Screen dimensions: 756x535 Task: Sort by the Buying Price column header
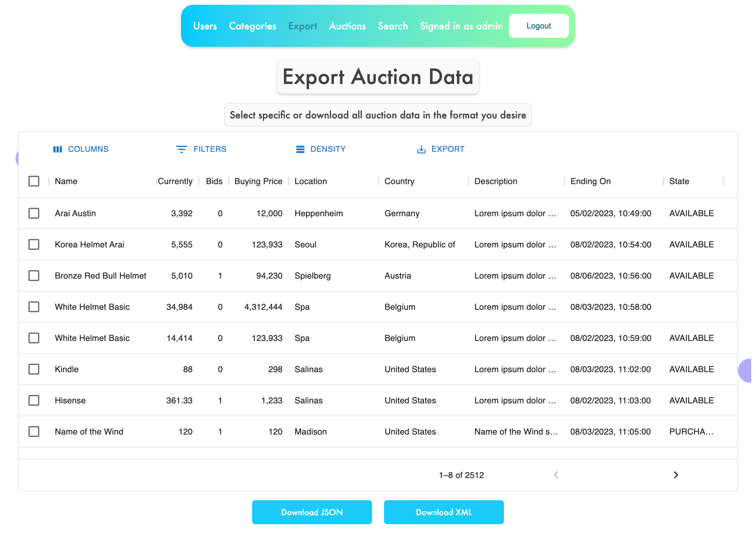(258, 181)
